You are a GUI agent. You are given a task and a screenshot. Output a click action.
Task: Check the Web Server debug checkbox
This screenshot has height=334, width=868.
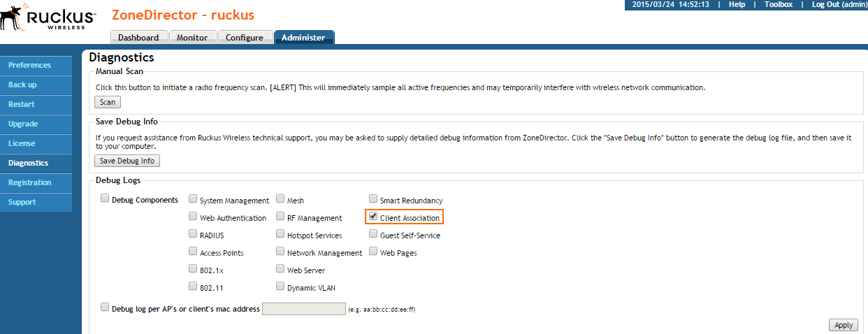[280, 269]
